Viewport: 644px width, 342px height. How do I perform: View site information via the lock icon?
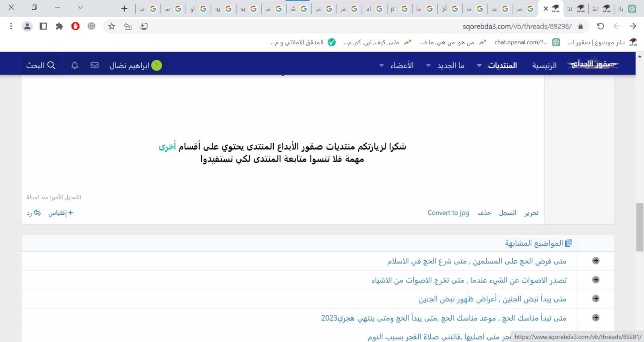pyautogui.click(x=580, y=26)
